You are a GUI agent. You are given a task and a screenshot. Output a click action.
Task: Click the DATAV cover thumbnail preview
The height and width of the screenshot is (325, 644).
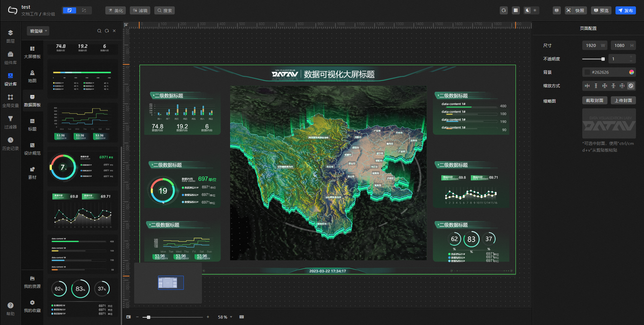point(609,123)
